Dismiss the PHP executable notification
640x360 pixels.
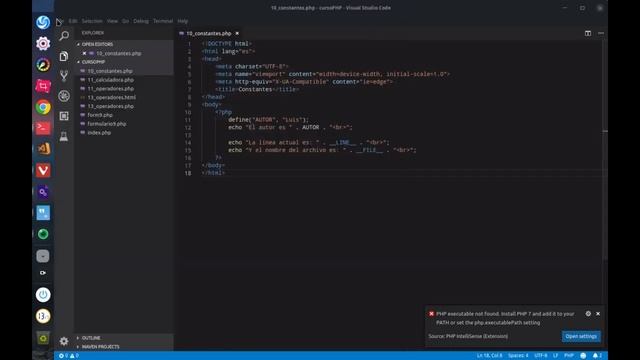click(598, 313)
